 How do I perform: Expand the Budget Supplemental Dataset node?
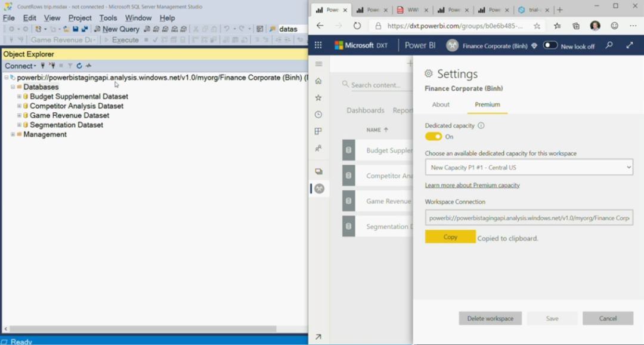(x=19, y=96)
